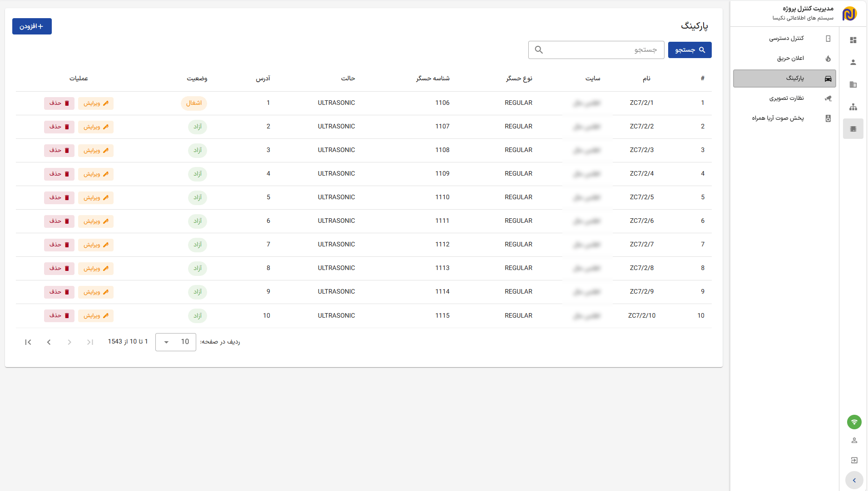The image size is (868, 491).
Task: Open the کنترل دسترسی menu item
Action: tap(786, 39)
